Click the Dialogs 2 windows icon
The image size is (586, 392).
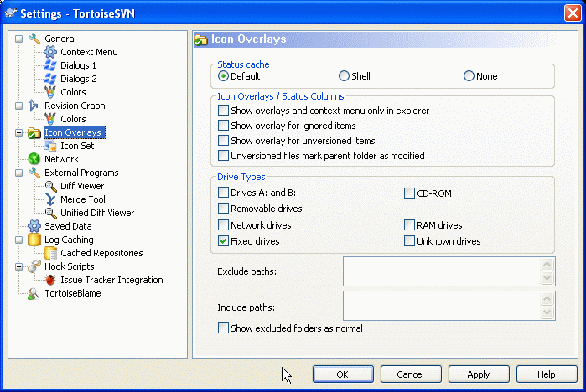[x=50, y=79]
